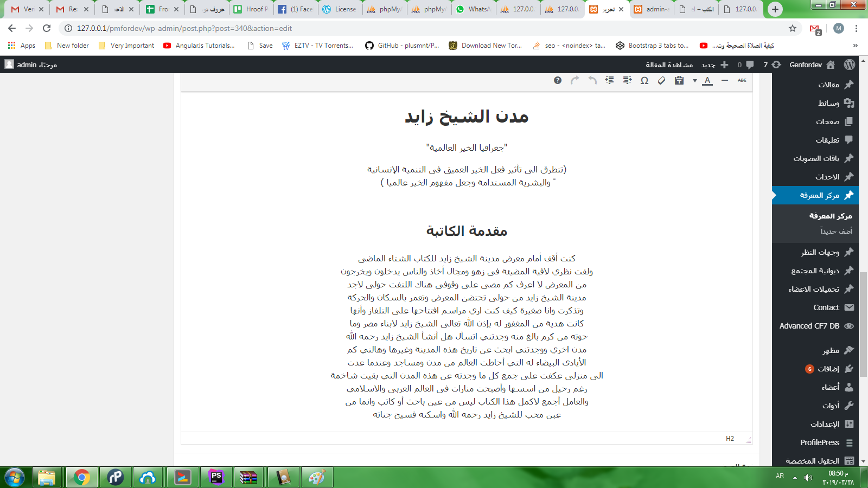Switch to the License browser tab
This screenshot has height=488, width=868.
(x=340, y=9)
